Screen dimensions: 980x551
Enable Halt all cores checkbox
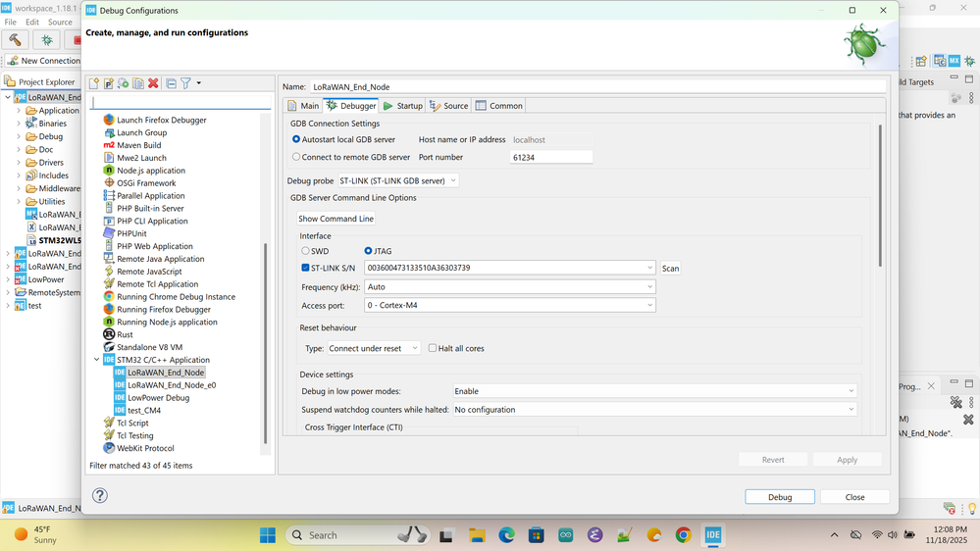tap(433, 348)
